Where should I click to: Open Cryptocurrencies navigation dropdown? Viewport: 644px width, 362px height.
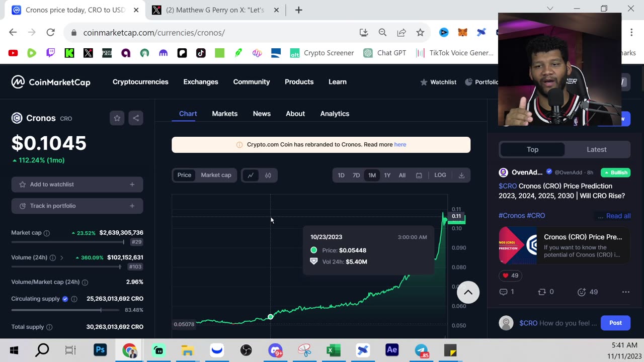pos(140,82)
